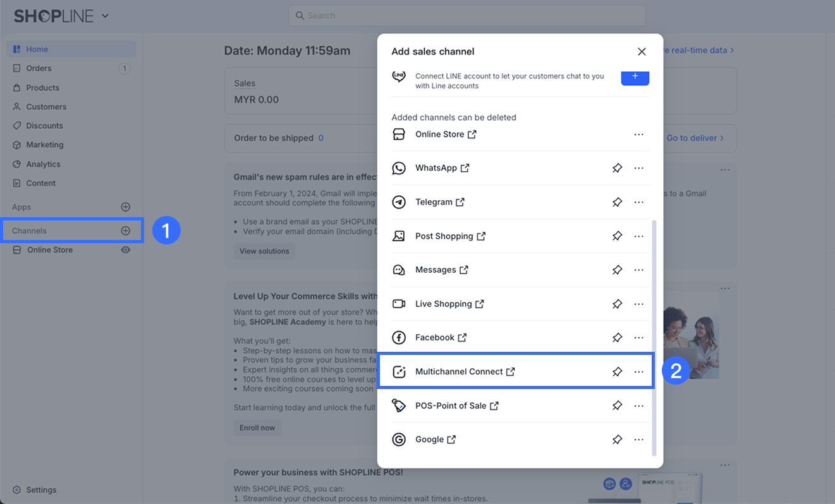This screenshot has width=835, height=504.
Task: Click the Search input field
Action: click(x=468, y=16)
